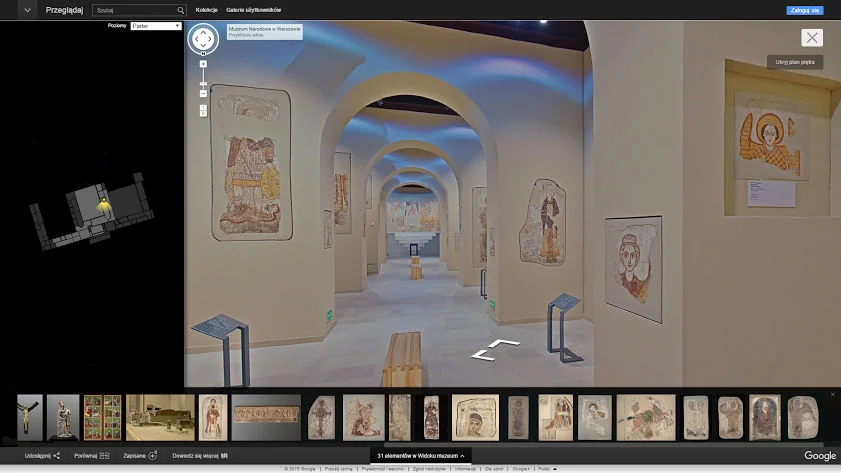The height and width of the screenshot is (473, 841).
Task: Pan view right with compass arrow
Action: pyautogui.click(x=210, y=39)
